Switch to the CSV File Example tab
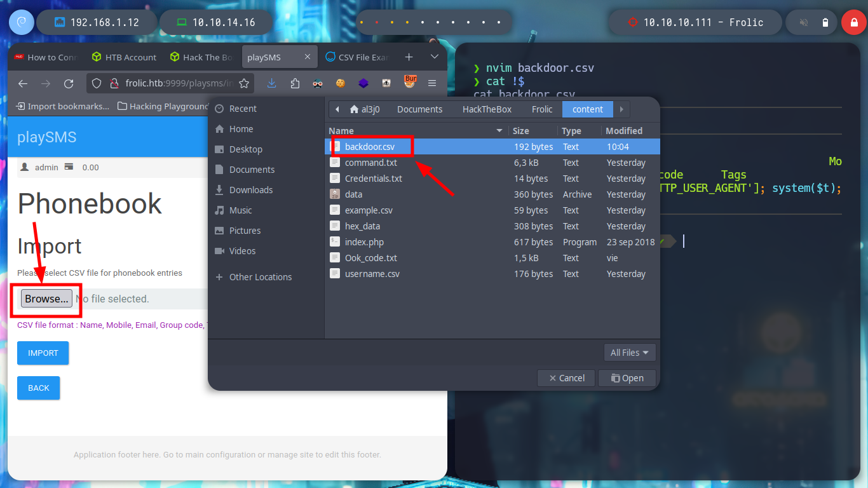 pyautogui.click(x=358, y=57)
